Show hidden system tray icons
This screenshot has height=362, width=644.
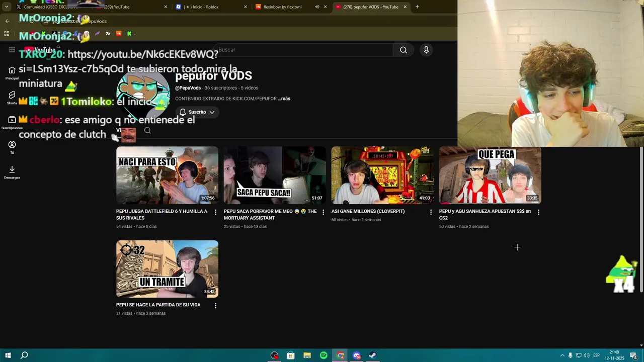click(x=562, y=355)
